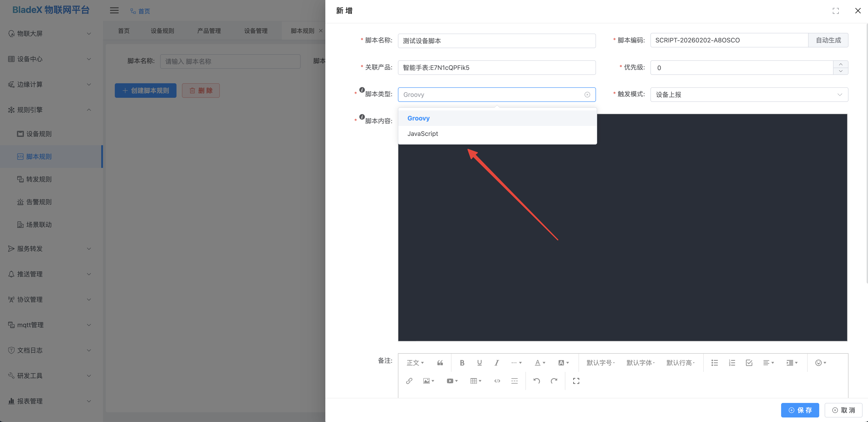Click the 自动生成 auto-generate button

point(828,40)
